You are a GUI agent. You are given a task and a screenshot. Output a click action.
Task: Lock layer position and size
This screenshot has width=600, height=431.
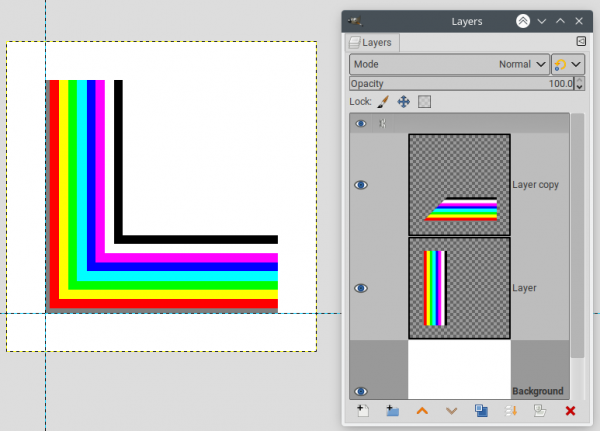coord(403,102)
